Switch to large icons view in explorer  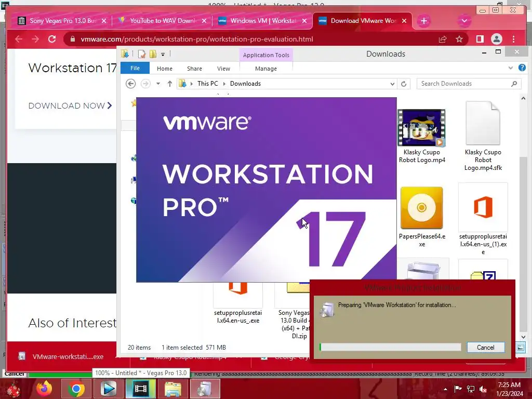(x=521, y=348)
